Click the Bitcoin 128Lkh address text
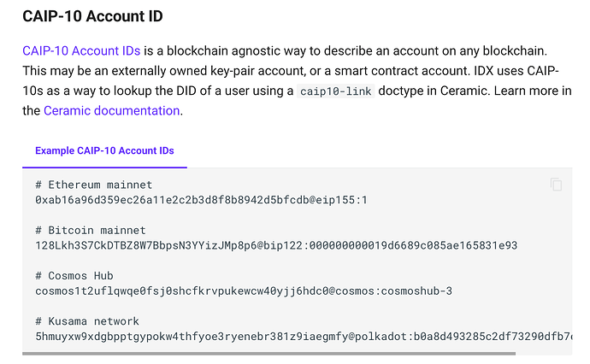 pyautogui.click(x=145, y=245)
